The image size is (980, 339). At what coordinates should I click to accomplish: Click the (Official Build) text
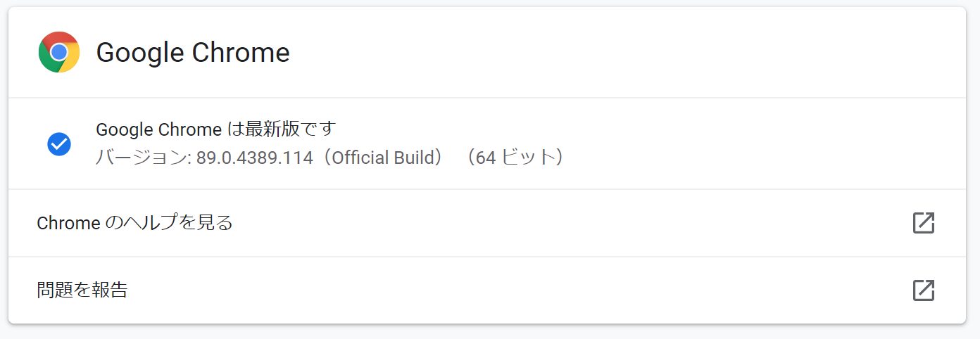click(x=383, y=158)
